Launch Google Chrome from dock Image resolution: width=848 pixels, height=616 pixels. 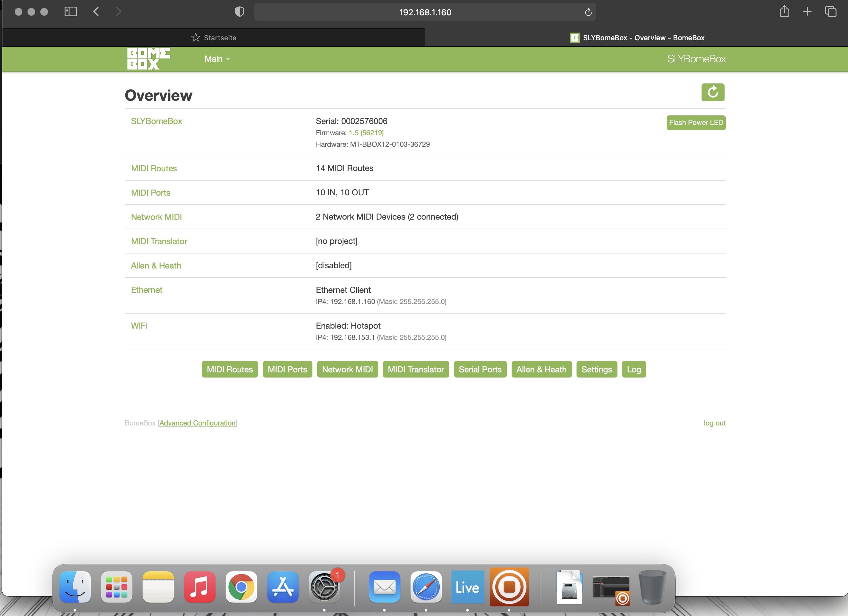[x=241, y=587]
